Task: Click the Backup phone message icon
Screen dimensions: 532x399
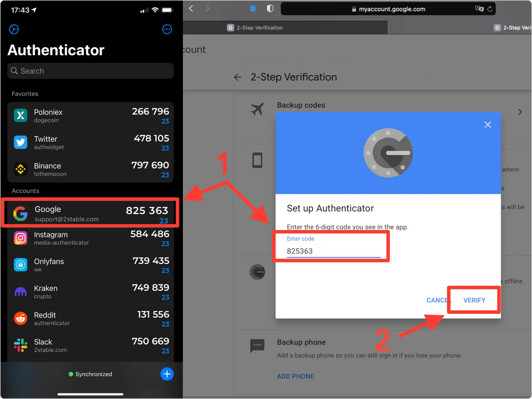Action: pyautogui.click(x=257, y=346)
